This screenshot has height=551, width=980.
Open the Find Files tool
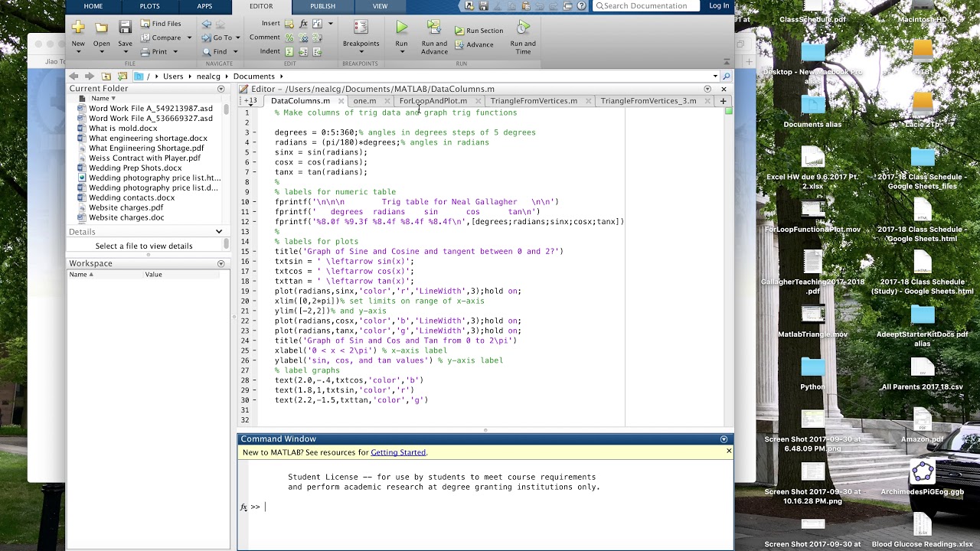click(161, 24)
